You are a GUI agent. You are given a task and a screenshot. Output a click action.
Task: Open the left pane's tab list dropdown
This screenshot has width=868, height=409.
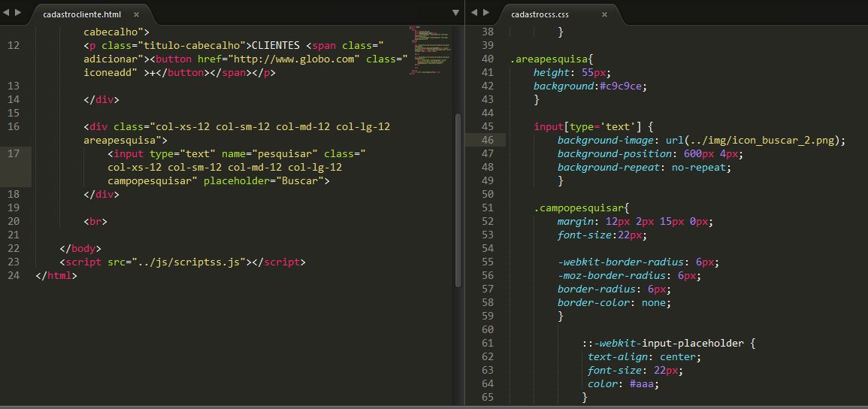(x=455, y=13)
